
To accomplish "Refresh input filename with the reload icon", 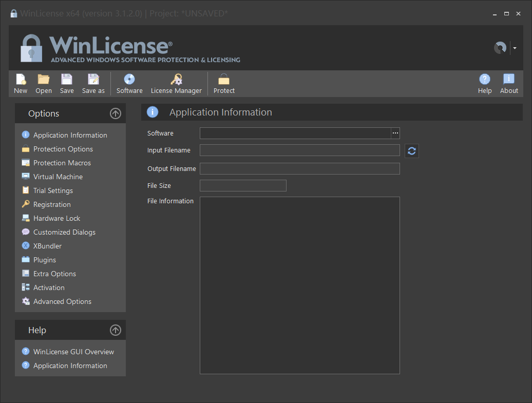I will coord(411,151).
